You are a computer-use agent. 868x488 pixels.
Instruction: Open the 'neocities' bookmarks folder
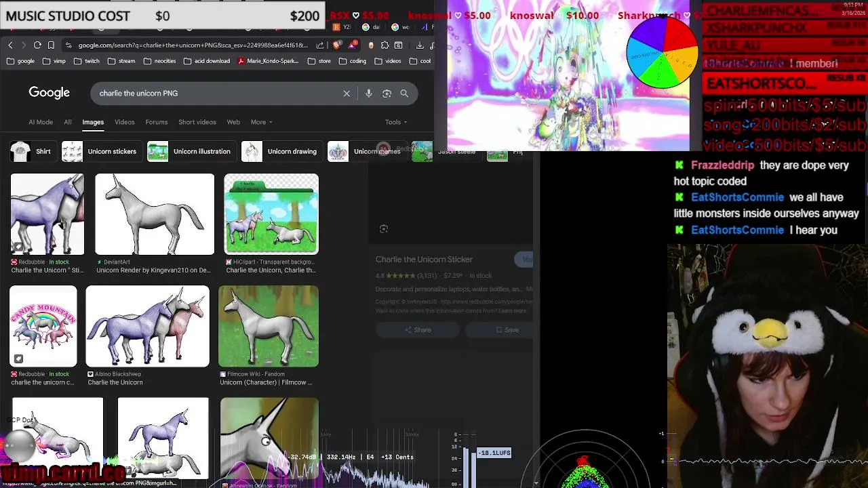point(159,61)
